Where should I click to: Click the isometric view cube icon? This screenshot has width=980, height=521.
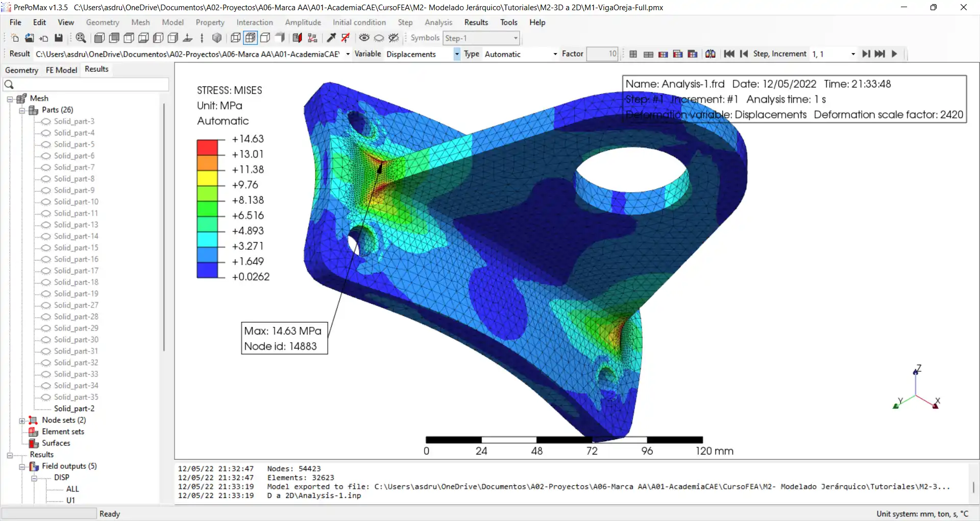(217, 38)
